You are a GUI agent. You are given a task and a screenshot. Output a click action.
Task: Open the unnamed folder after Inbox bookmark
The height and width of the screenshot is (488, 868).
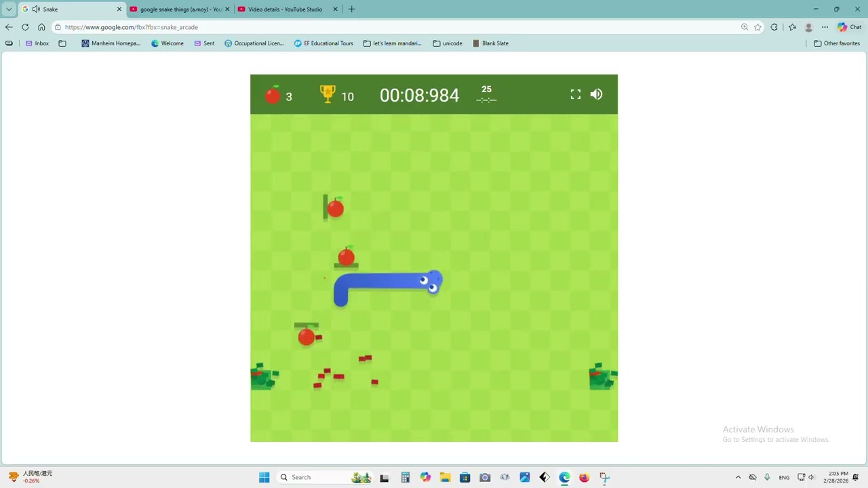[62, 43]
